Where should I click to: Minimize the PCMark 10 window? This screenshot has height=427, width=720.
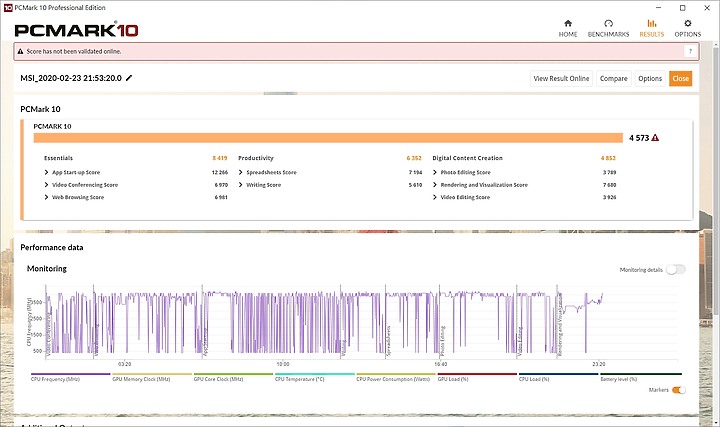coord(659,8)
